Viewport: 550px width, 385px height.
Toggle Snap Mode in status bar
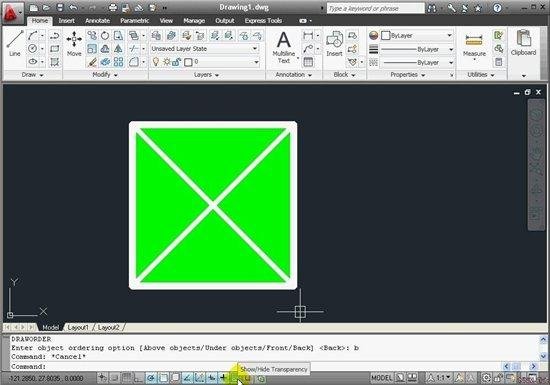[x=114, y=378]
